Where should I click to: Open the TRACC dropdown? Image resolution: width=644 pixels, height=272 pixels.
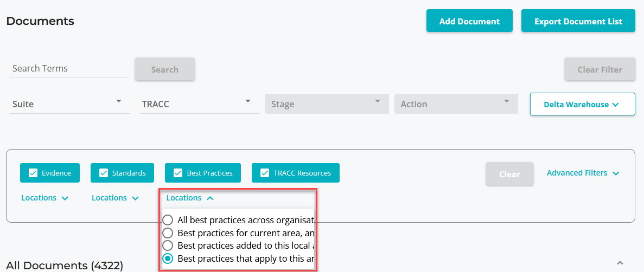[199, 103]
